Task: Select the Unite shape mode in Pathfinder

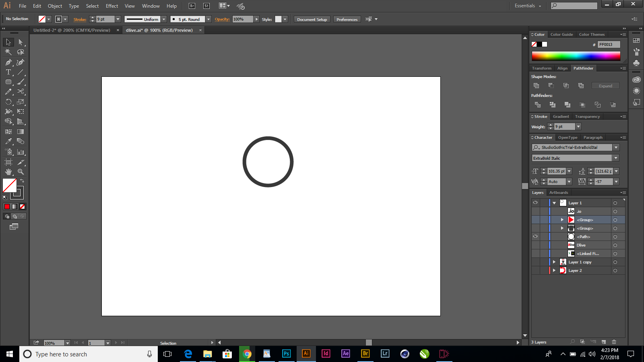Action: (537, 85)
